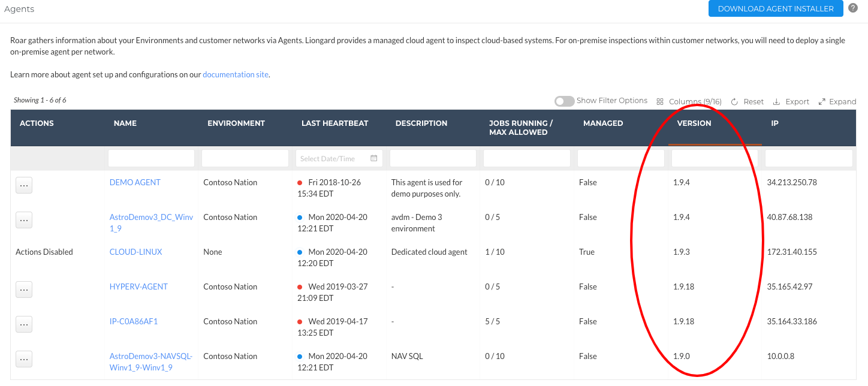
Task: Click Actions Disabled text
Action: (44, 252)
